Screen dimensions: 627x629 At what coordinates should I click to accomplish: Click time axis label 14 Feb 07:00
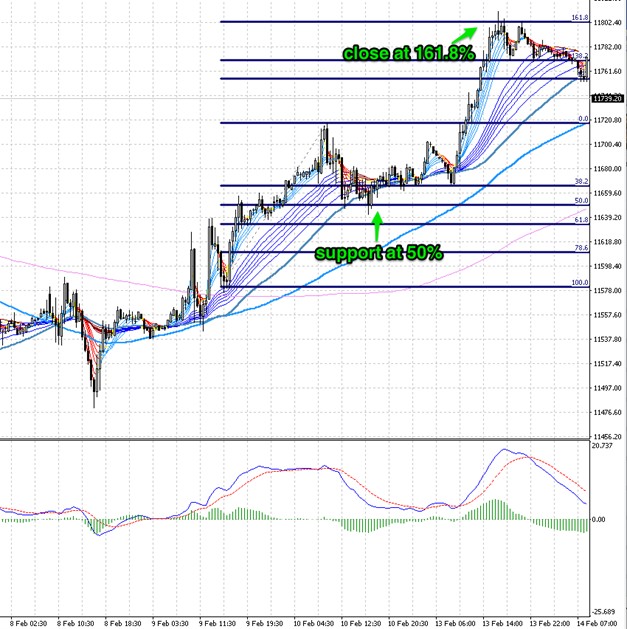point(597,624)
